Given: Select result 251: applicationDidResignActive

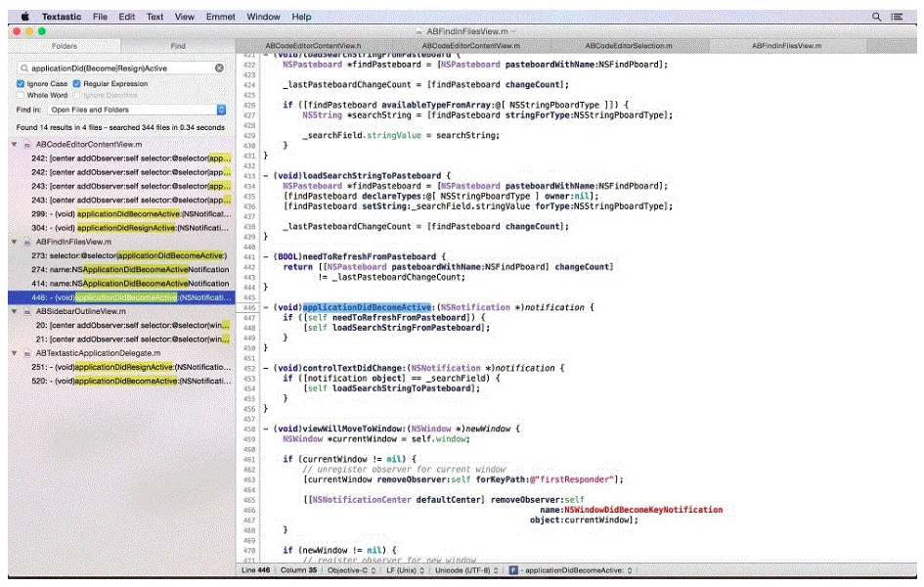Looking at the screenshot, I should click(x=121, y=367).
